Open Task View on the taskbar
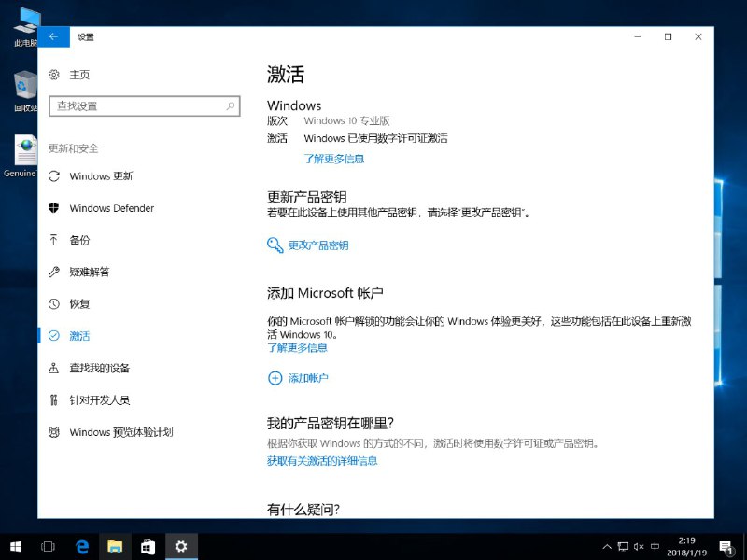This screenshot has height=560, width=747. (49, 546)
